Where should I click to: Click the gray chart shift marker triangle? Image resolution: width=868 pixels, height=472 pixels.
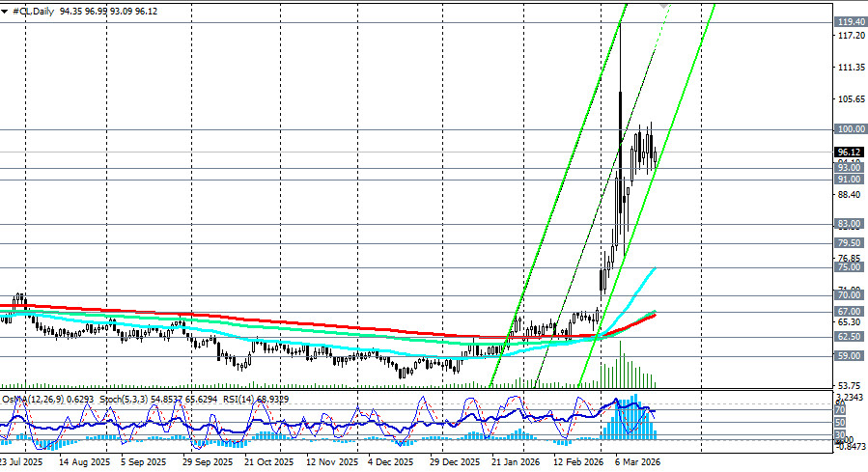(x=663, y=6)
